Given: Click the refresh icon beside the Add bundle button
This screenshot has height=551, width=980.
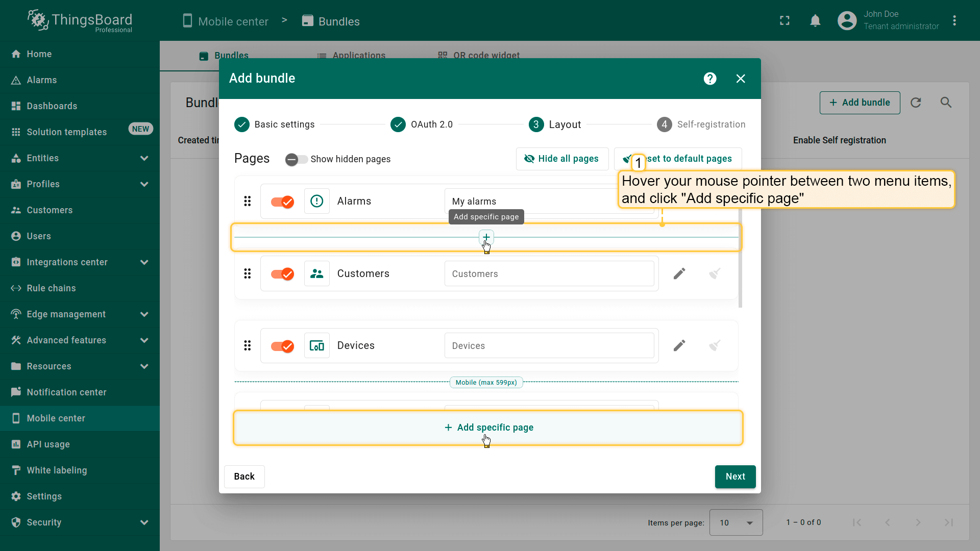Looking at the screenshot, I should coord(916,103).
